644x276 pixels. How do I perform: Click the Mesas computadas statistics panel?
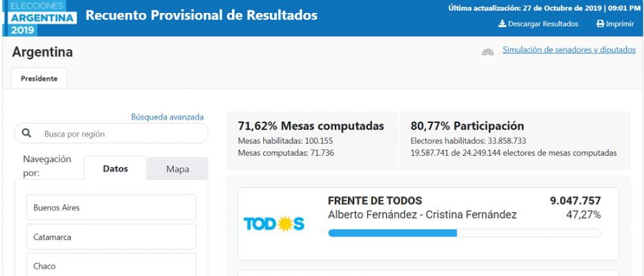pos(312,141)
